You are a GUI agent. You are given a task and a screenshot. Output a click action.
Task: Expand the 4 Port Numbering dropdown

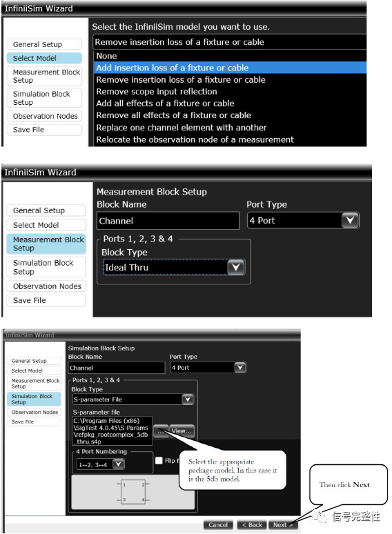pyautogui.click(x=118, y=464)
